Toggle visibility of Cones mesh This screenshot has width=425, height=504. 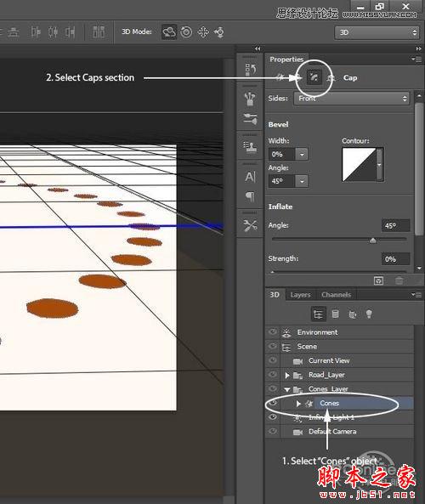(273, 403)
